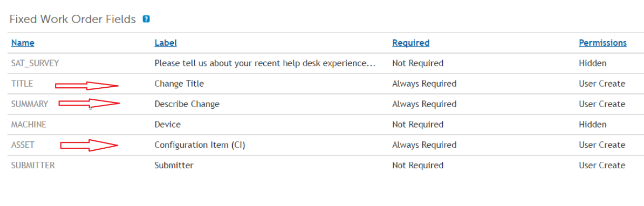Viewport: 644px width, 206px height.
Task: Open the SUBMITTER field row
Action: click(326, 166)
